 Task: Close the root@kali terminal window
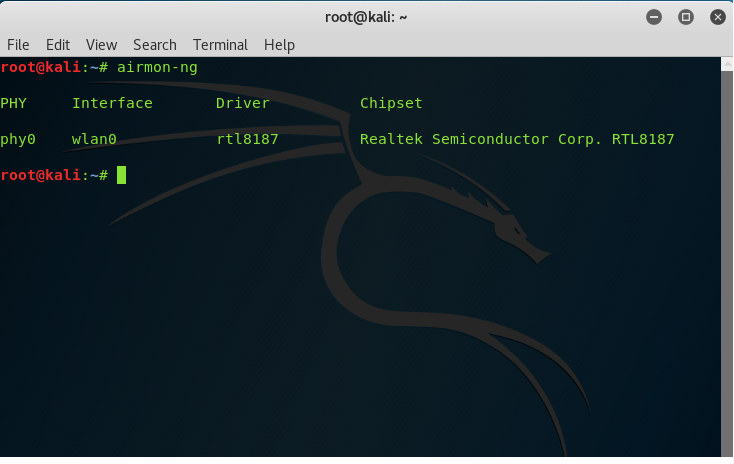718,17
